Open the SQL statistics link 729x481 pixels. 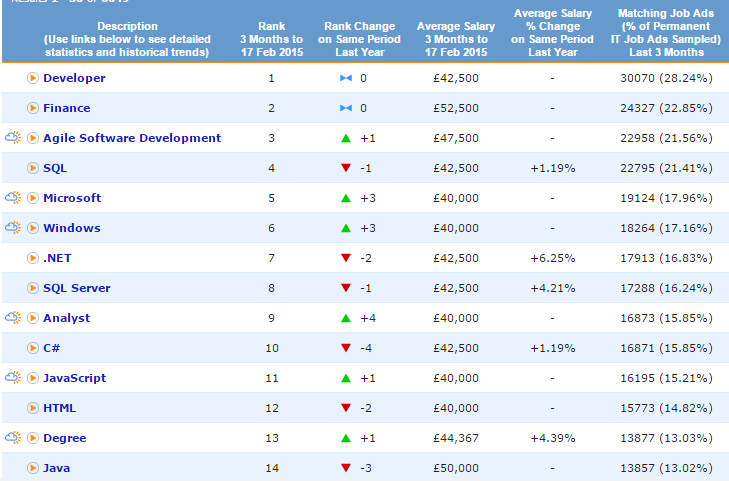click(x=55, y=168)
